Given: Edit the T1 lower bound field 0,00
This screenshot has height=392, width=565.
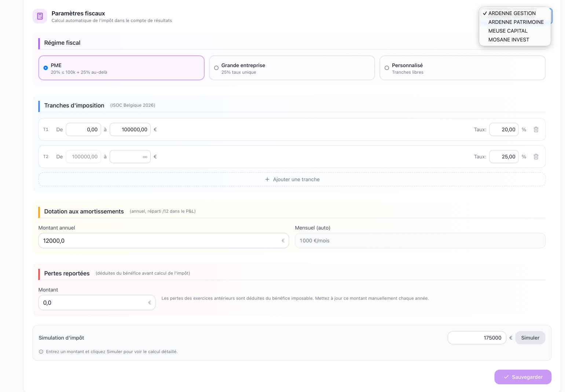Looking at the screenshot, I should point(83,129).
